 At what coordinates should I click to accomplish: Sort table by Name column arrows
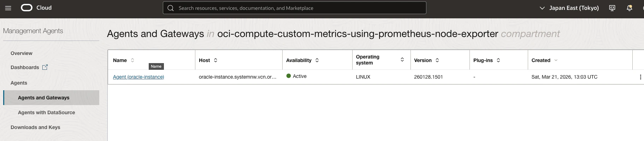(132, 60)
